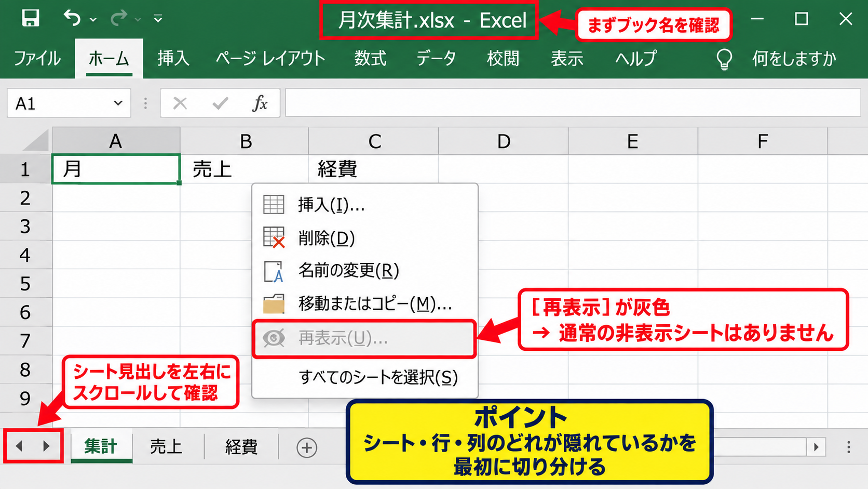Click the sheet tab scroll right arrow
Viewport: 868px width, 489px height.
(x=46, y=446)
